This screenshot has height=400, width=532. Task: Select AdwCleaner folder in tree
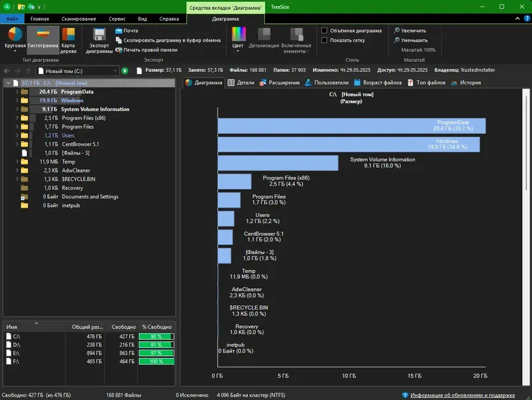(x=76, y=170)
